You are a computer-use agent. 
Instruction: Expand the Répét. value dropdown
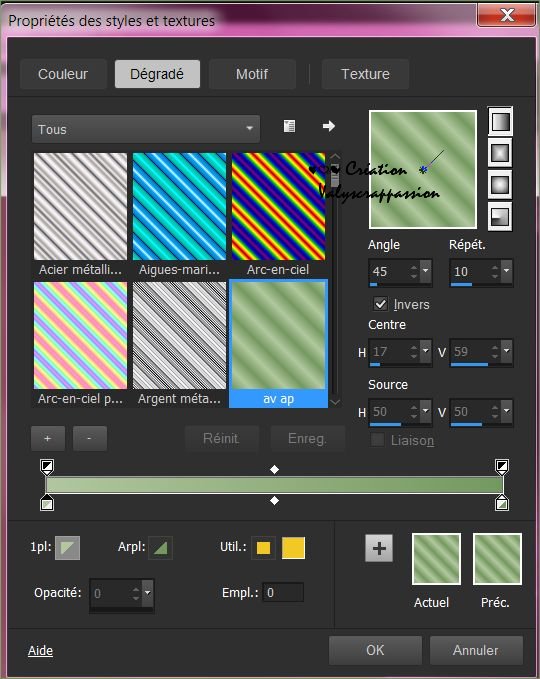click(506, 270)
